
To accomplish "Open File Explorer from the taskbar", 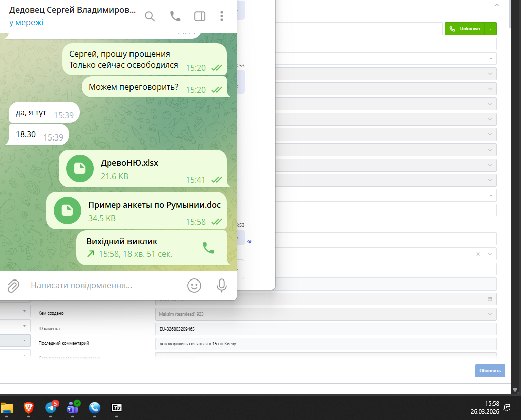I will pos(7,407).
